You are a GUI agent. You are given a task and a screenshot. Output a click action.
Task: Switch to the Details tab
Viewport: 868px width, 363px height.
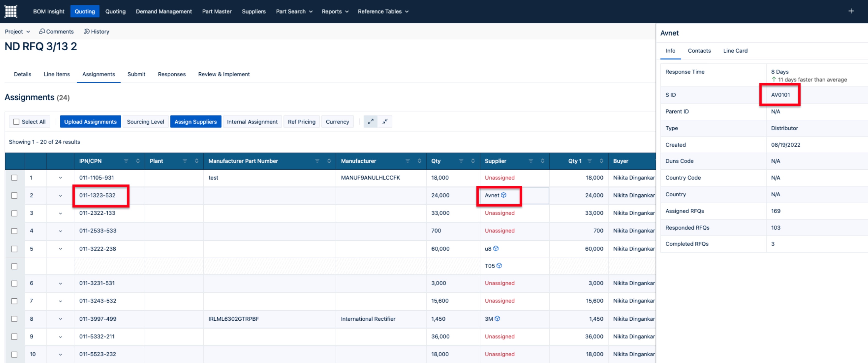point(23,74)
